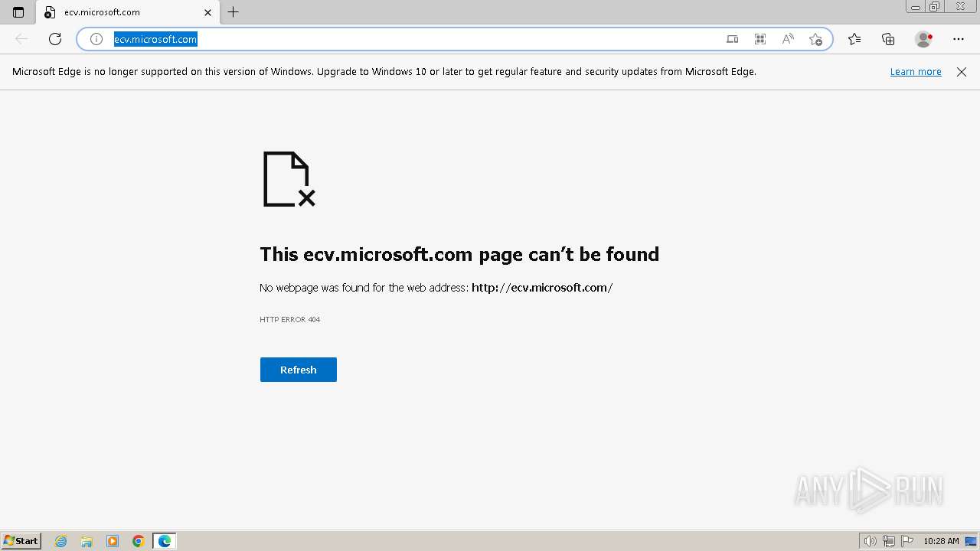Select the http://ecv.microsoft.com/ address text
980x551 pixels.
[542, 288]
